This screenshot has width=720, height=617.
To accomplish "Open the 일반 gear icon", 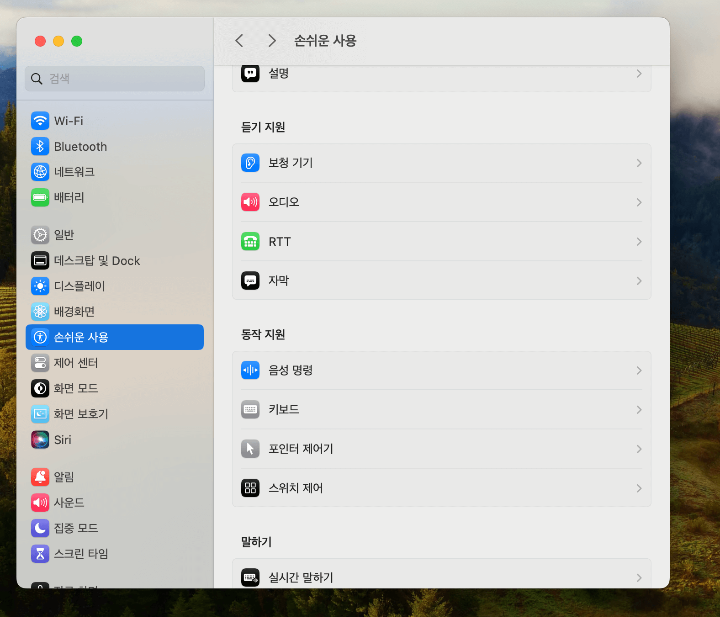I will tap(40, 235).
